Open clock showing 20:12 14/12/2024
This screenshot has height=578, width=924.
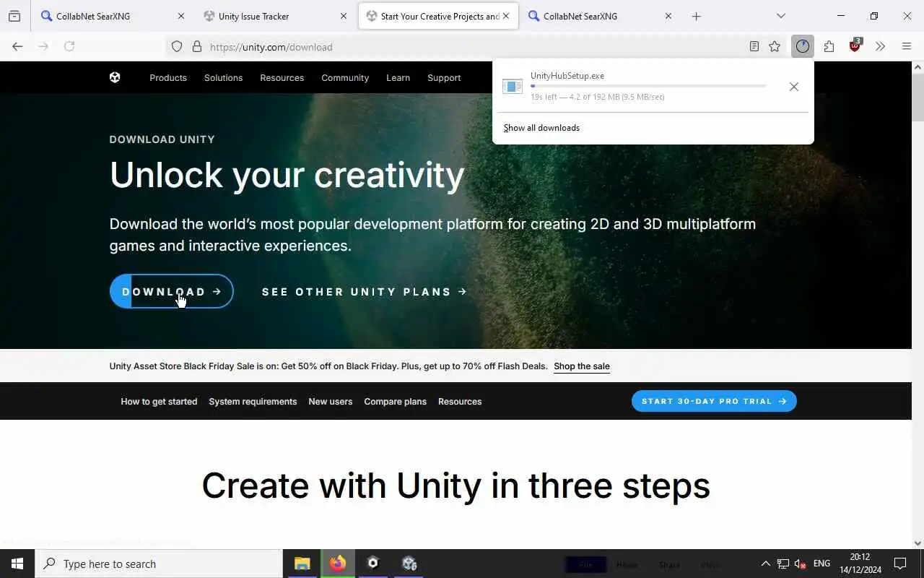860,564
